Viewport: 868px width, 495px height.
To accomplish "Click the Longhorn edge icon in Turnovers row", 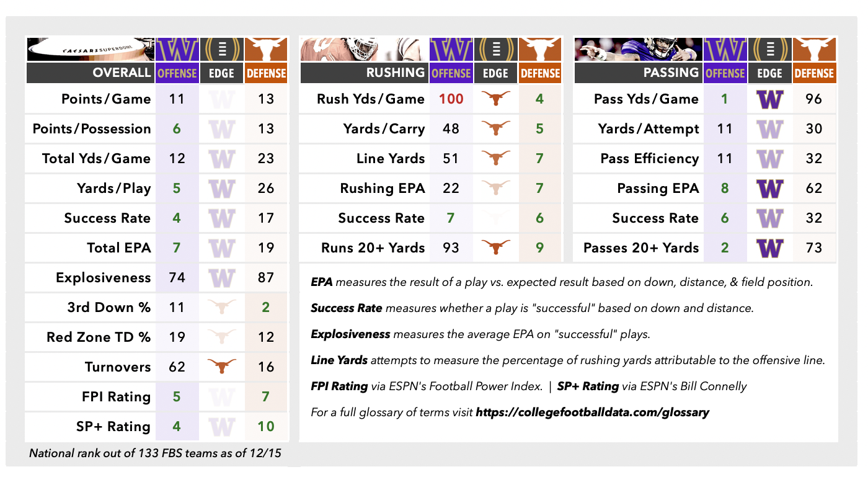I will pos(221,367).
